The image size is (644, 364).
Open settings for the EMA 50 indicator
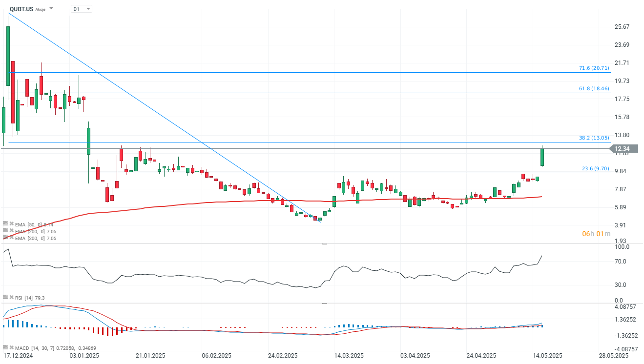coord(5,223)
